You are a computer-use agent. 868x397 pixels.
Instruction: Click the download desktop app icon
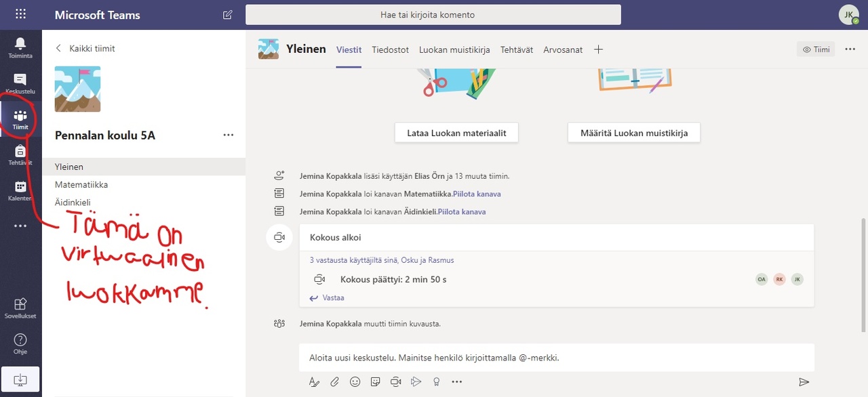point(20,380)
